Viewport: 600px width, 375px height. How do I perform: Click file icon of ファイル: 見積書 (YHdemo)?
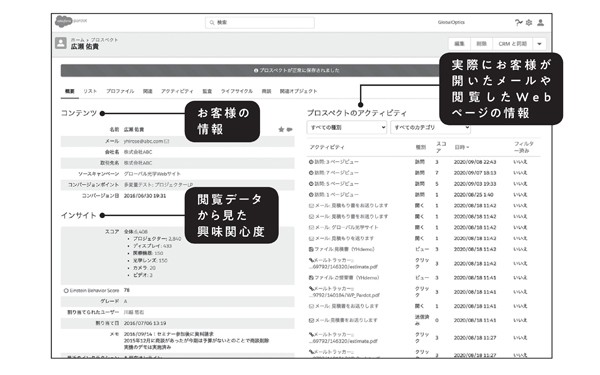(311, 249)
